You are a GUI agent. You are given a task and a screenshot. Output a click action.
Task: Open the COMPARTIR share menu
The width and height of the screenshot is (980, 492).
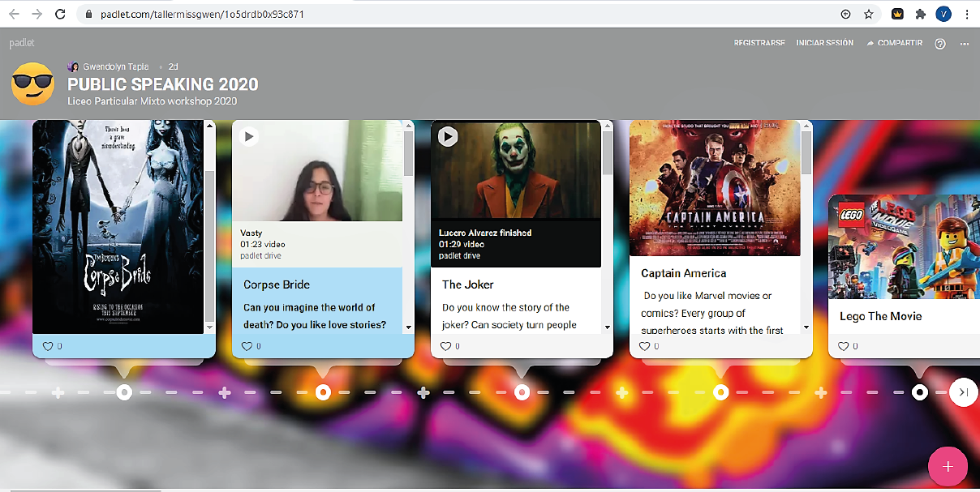click(895, 43)
